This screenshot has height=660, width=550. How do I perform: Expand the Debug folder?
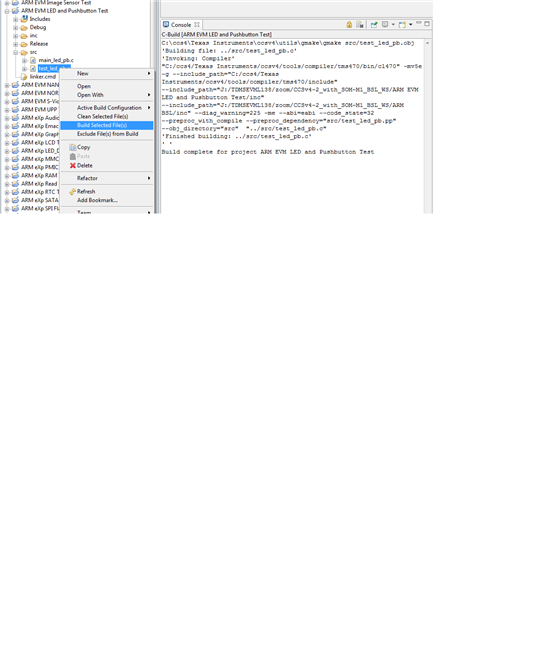[x=16, y=28]
